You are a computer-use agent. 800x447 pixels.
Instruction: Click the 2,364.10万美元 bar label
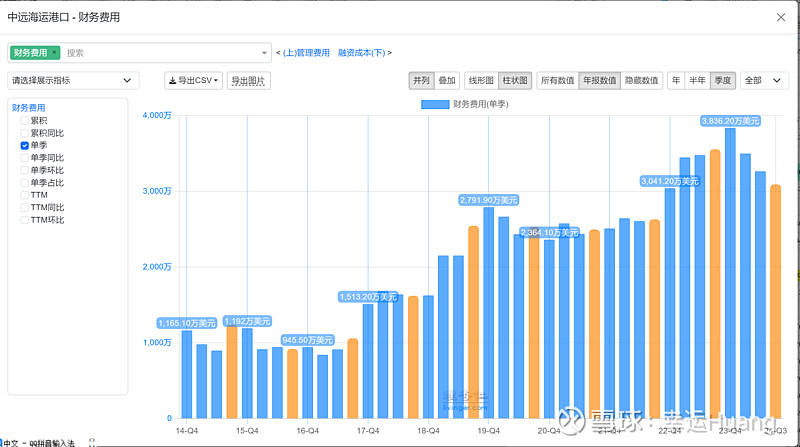[549, 233]
